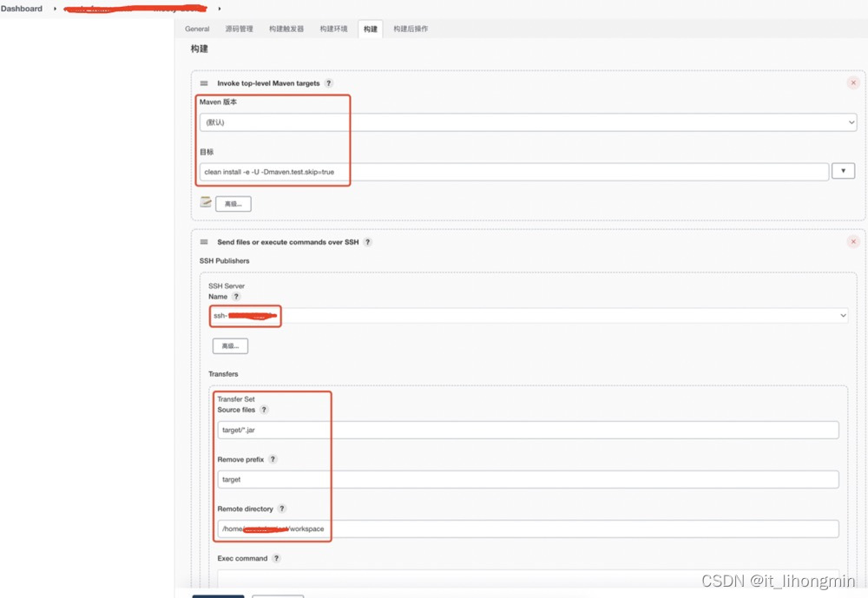Show help for Remove prefix
This screenshot has width=868, height=598.
click(x=273, y=459)
